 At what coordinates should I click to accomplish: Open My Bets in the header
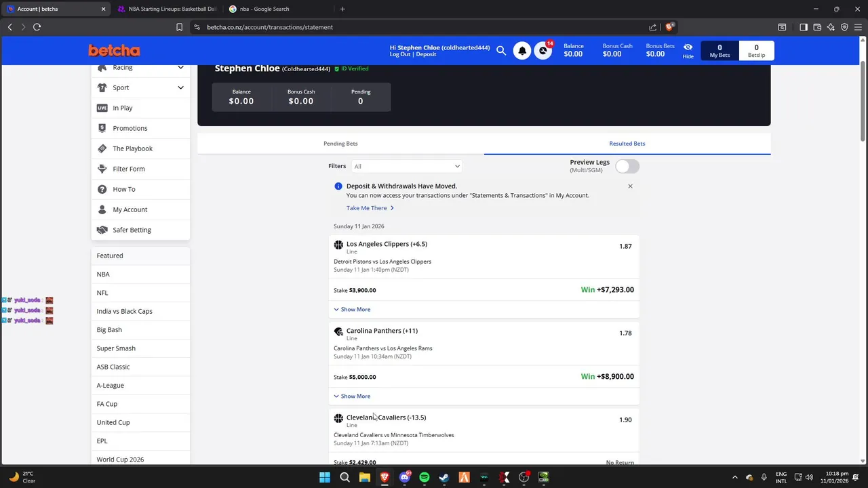click(719, 51)
